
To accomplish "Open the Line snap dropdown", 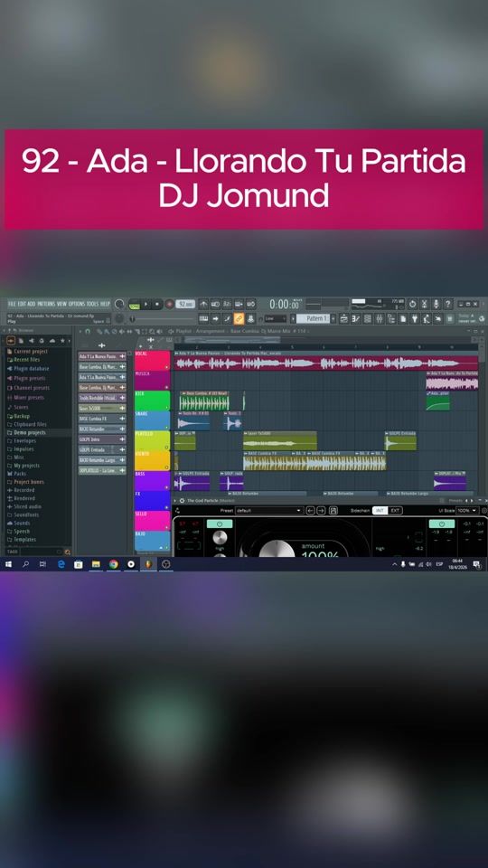I will point(275,318).
